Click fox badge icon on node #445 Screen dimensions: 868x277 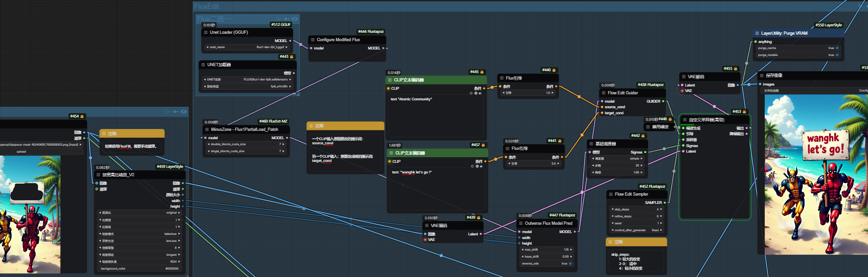(482, 72)
